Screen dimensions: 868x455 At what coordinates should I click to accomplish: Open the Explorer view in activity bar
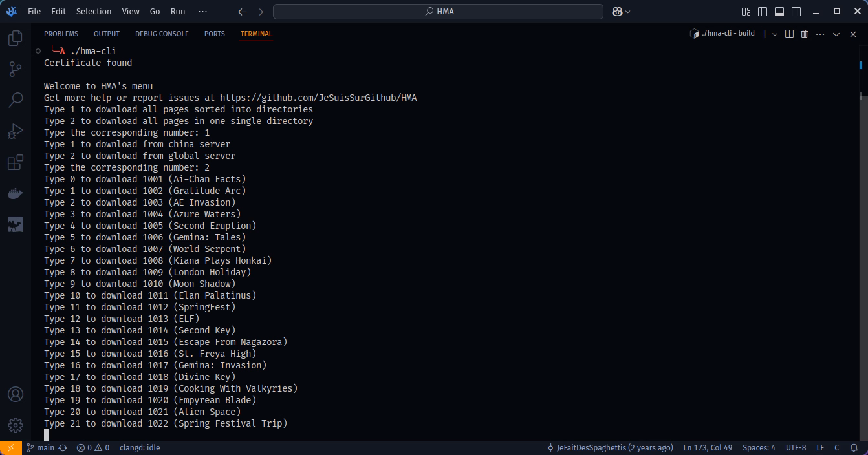pyautogui.click(x=15, y=38)
